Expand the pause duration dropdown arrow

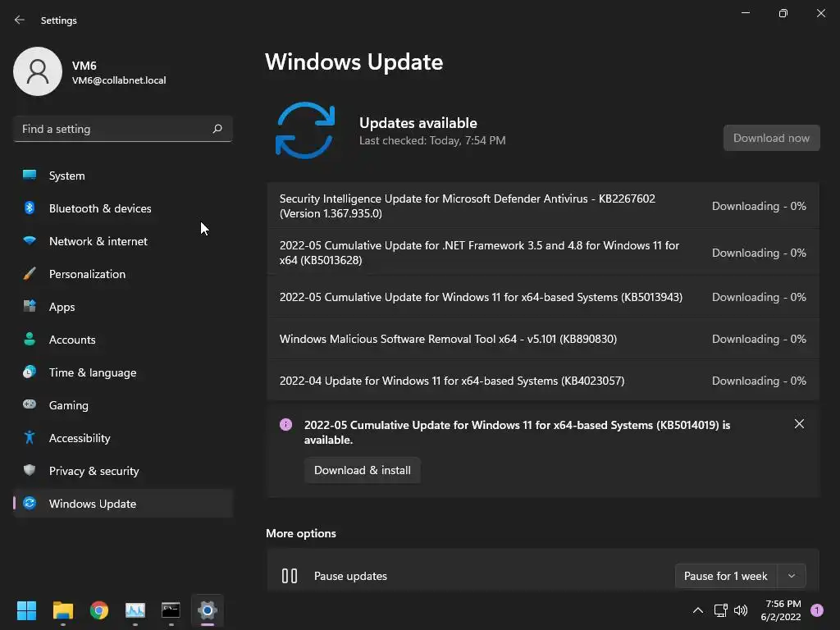[x=792, y=576]
